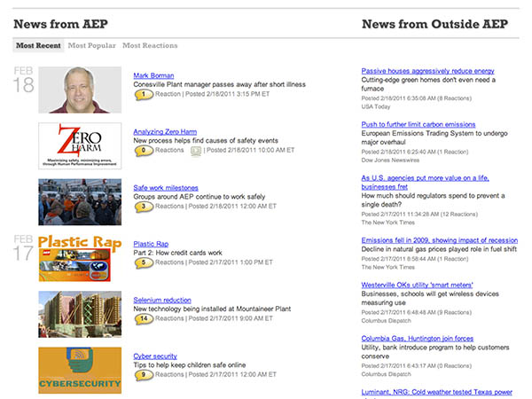Click the Safe work milestones crowd photo

(x=80, y=202)
